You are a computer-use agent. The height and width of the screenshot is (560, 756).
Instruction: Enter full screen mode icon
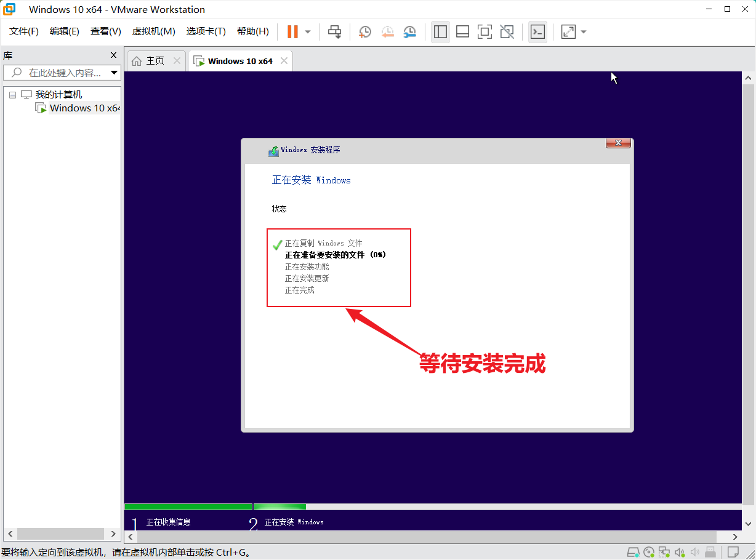[x=485, y=31]
